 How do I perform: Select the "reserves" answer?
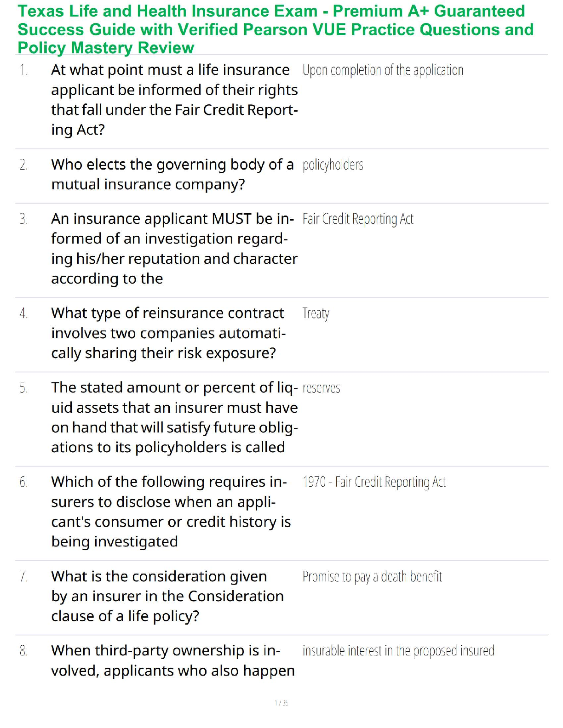pyautogui.click(x=321, y=388)
